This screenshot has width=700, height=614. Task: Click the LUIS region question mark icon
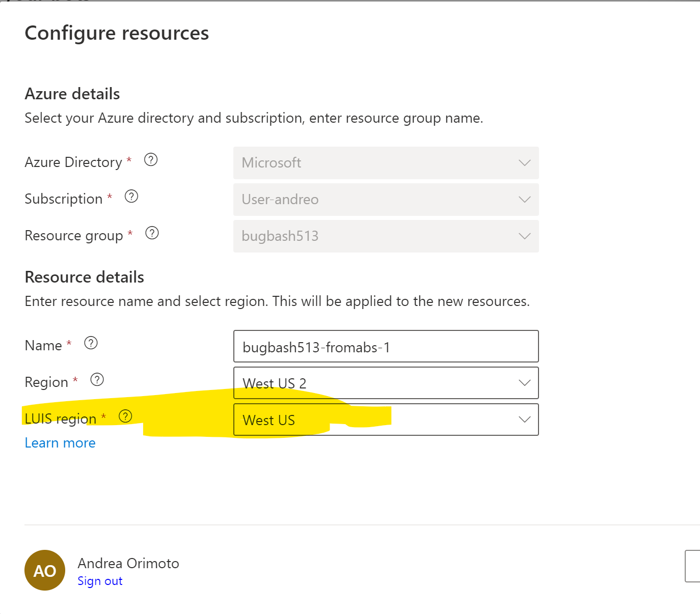point(125,416)
